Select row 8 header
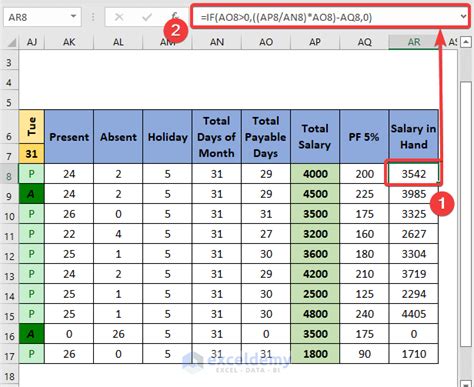This screenshot has height=387, width=474. pos(9,176)
